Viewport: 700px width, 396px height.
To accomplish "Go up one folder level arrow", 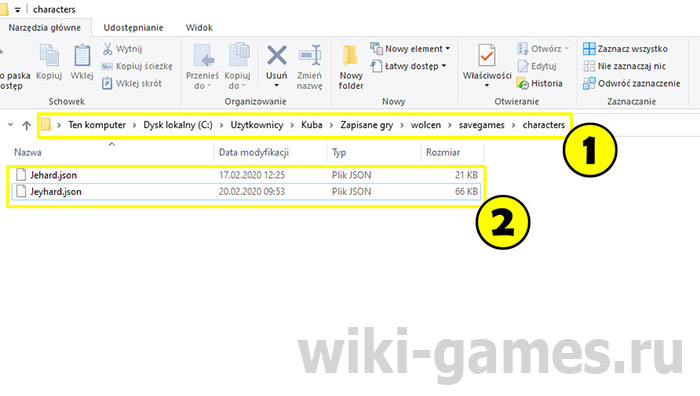I will coord(26,125).
